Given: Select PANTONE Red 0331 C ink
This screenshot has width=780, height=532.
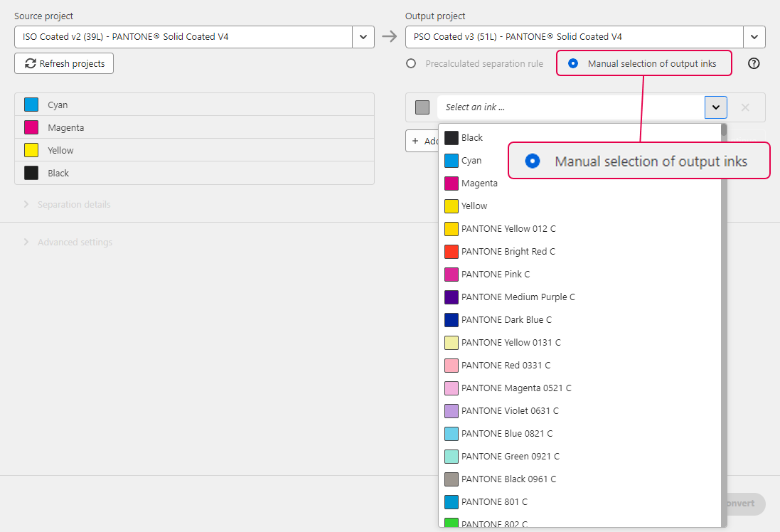Looking at the screenshot, I should coord(580,366).
